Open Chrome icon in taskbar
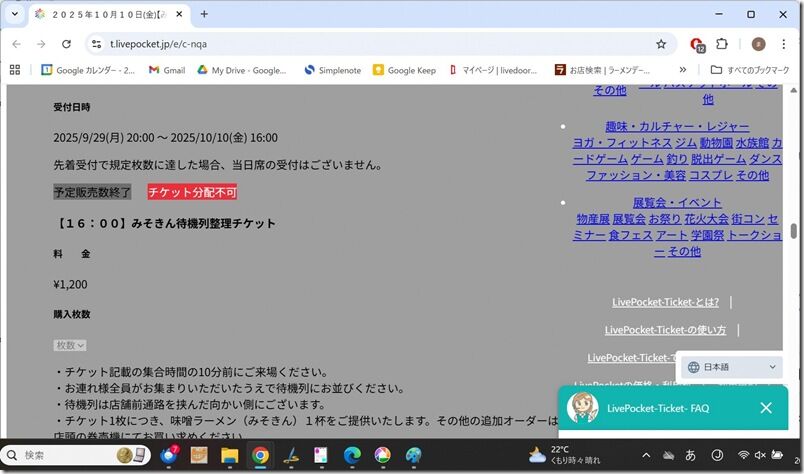This screenshot has height=474, width=804. coord(260,455)
